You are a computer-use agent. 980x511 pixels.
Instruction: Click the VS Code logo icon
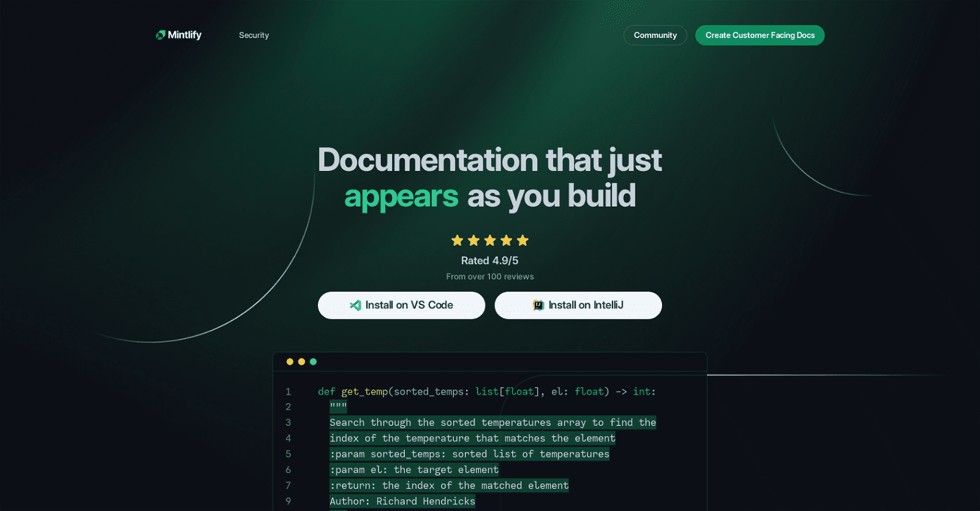coord(355,305)
